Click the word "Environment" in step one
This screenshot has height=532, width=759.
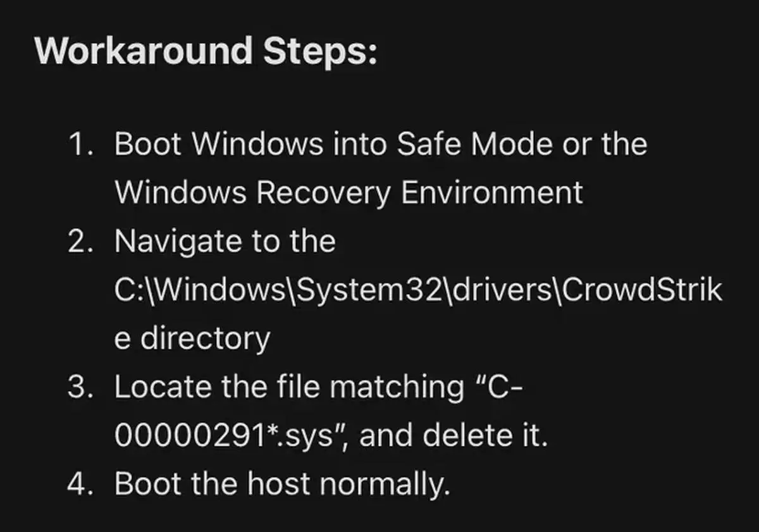point(492,192)
